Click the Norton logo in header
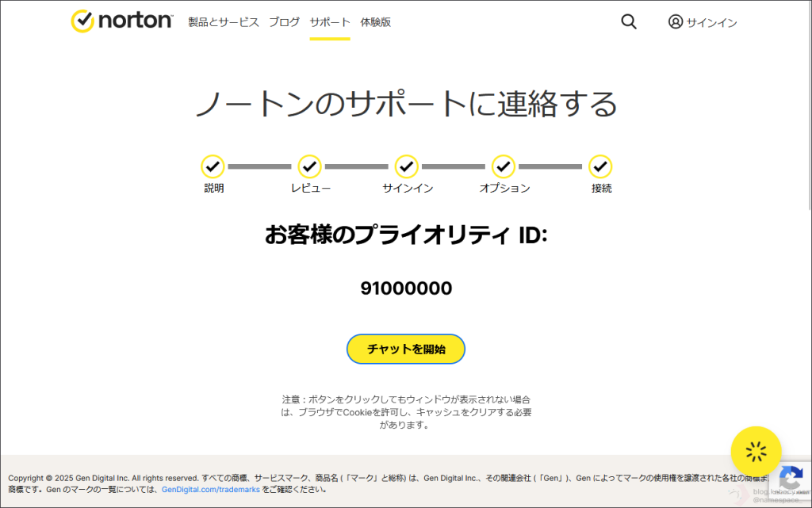The image size is (812, 508). coord(121,21)
